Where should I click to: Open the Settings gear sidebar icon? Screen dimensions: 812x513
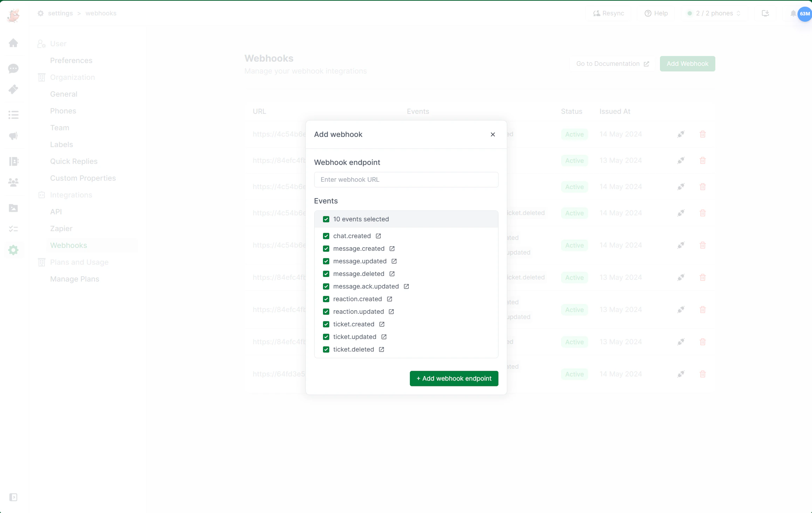click(13, 250)
